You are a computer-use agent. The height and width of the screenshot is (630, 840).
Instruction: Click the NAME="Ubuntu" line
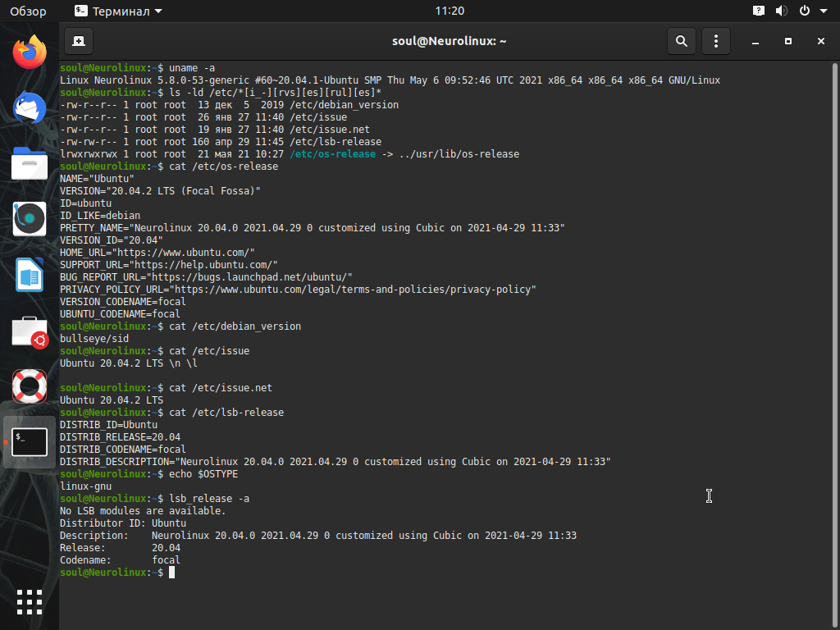point(97,178)
